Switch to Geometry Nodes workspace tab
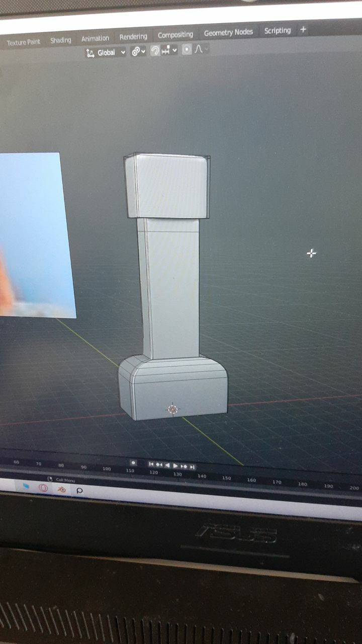 click(228, 33)
